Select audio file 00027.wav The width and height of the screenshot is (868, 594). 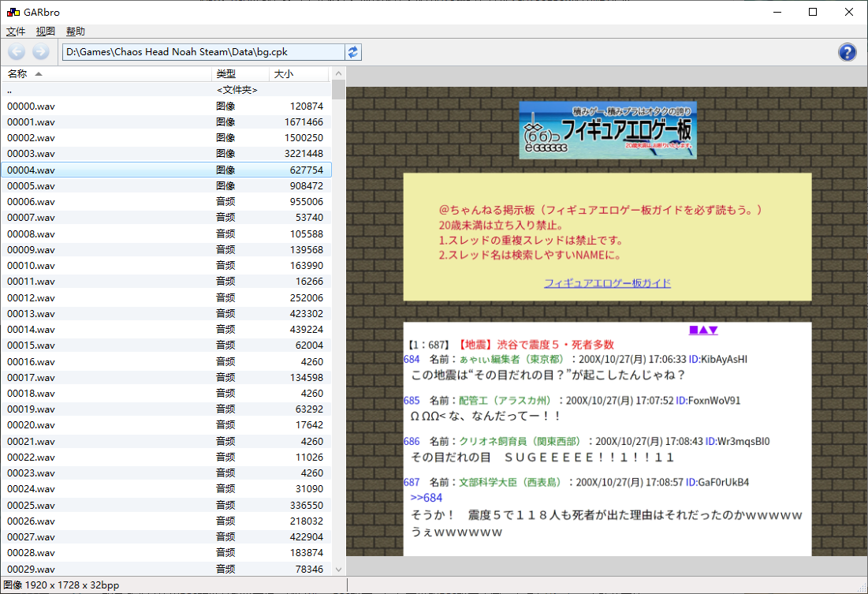tap(166, 537)
